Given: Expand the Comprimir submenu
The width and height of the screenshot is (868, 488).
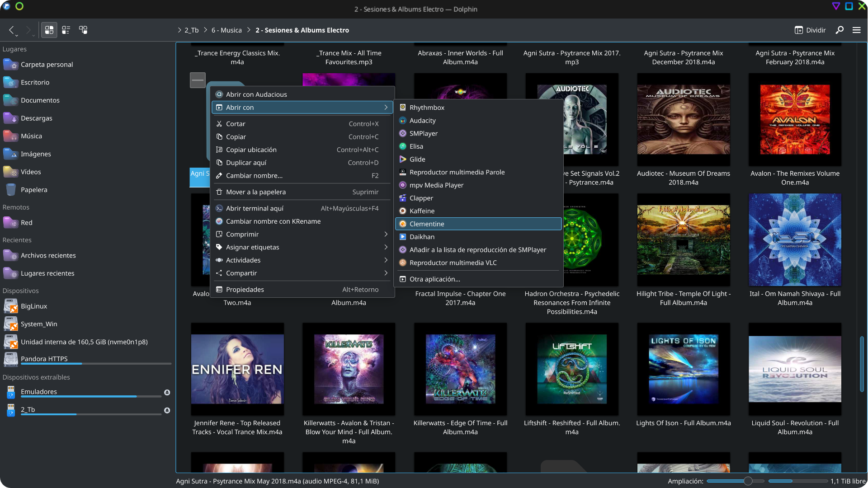Looking at the screenshot, I should pos(302,235).
